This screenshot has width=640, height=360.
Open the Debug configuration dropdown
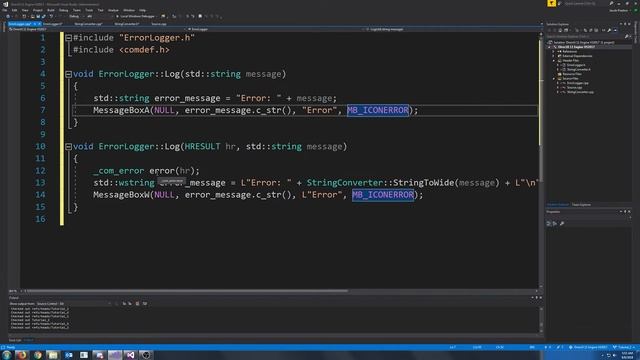76,16
